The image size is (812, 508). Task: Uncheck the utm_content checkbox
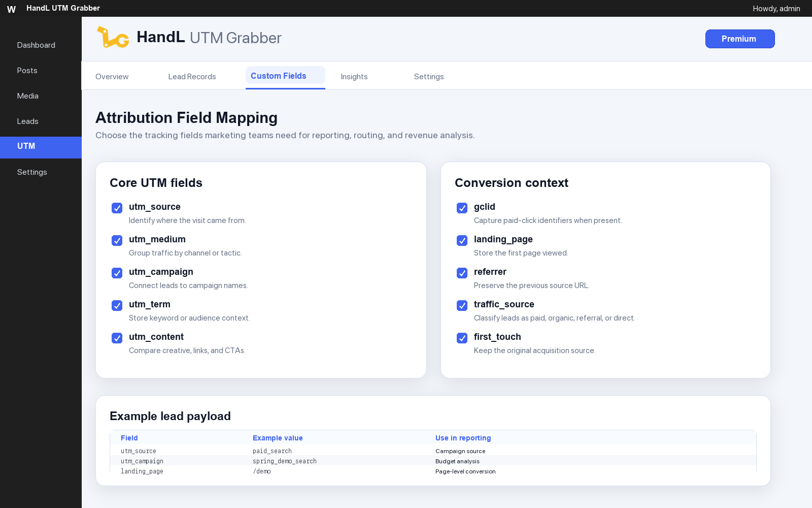pyautogui.click(x=117, y=338)
